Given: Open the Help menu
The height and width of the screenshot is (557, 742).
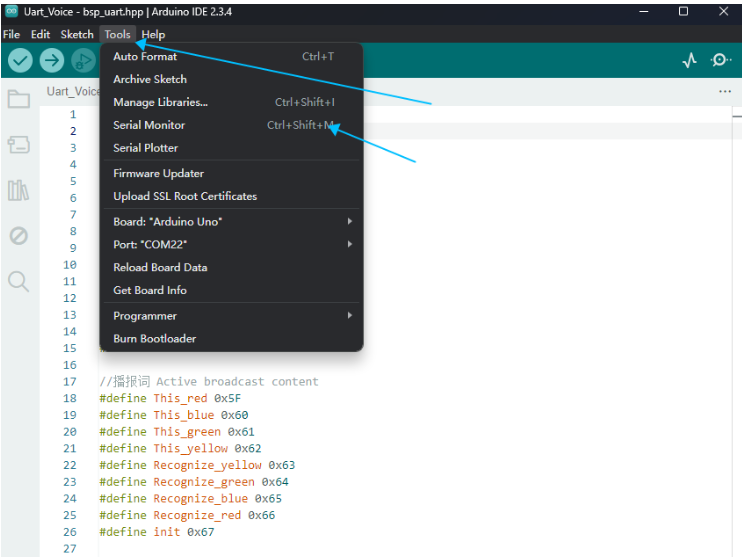Looking at the screenshot, I should pyautogui.click(x=153, y=35).
